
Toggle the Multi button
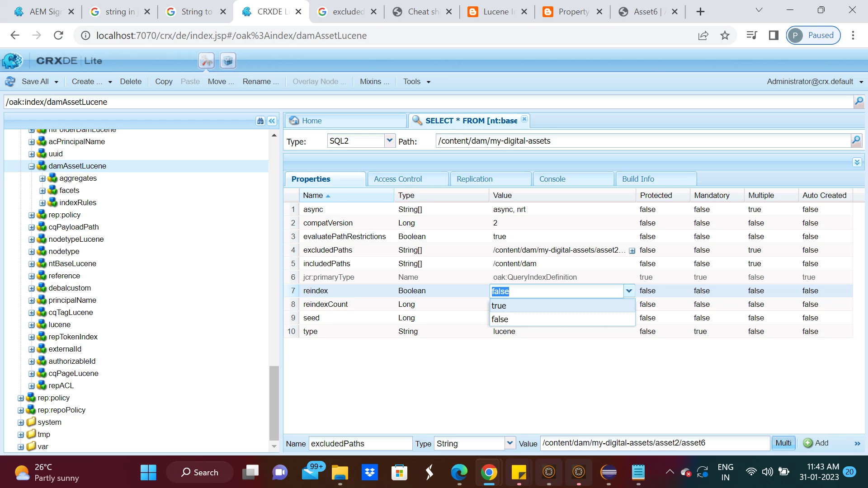[x=783, y=443]
